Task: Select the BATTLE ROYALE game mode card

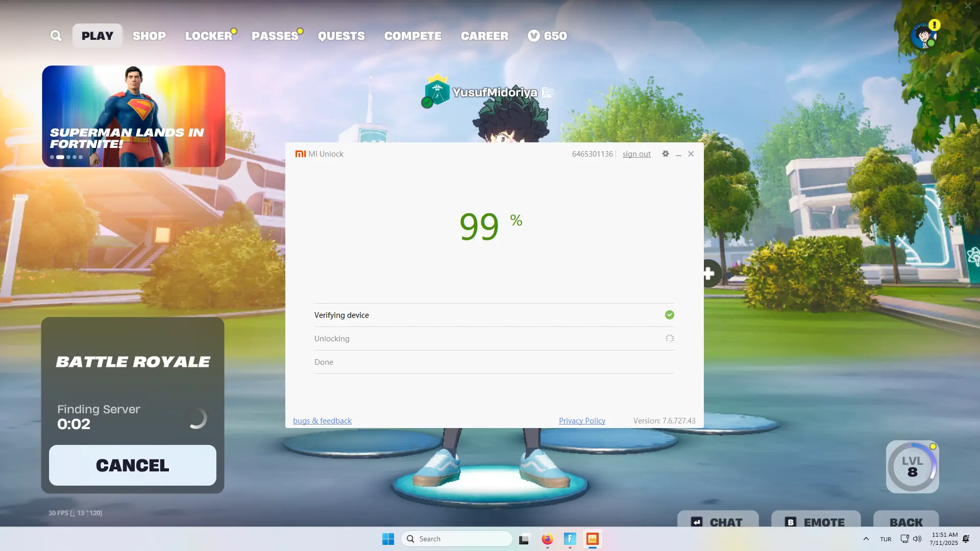Action: coord(133,362)
